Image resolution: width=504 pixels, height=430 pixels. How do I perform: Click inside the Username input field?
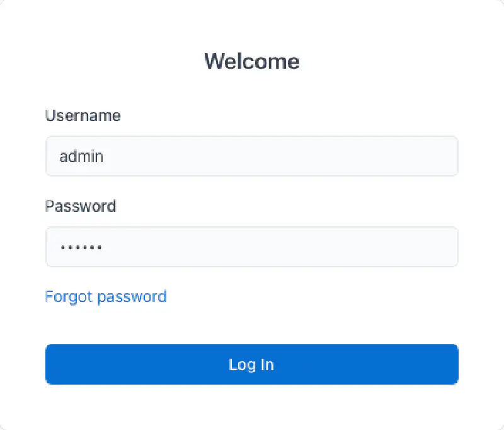point(252,156)
